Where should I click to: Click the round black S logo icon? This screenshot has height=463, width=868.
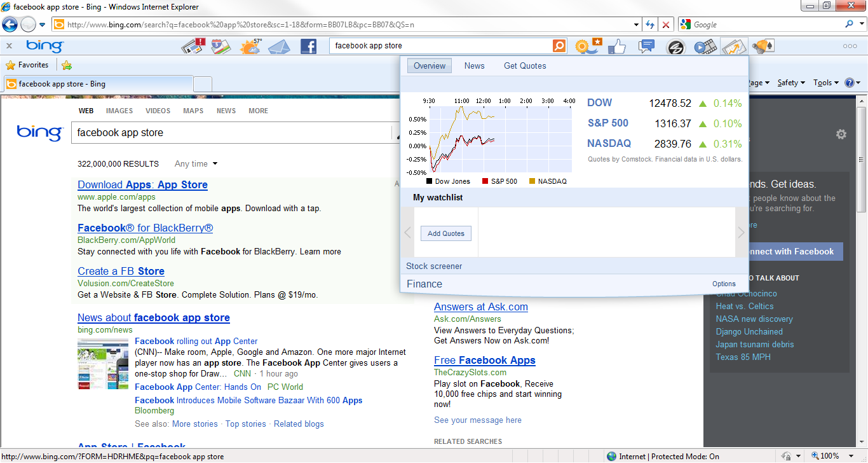coord(675,47)
